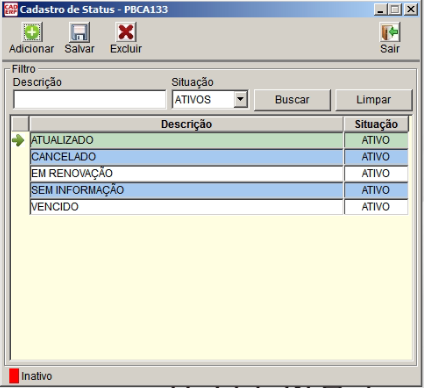The image size is (424, 388).
Task: Click the red Inativo legend swatch
Action: point(14,376)
